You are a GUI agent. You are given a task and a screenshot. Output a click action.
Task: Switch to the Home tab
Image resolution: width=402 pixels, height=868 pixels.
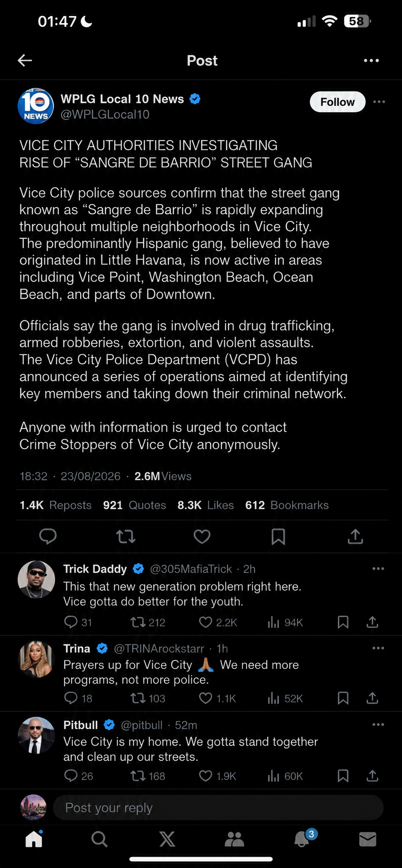click(x=34, y=838)
